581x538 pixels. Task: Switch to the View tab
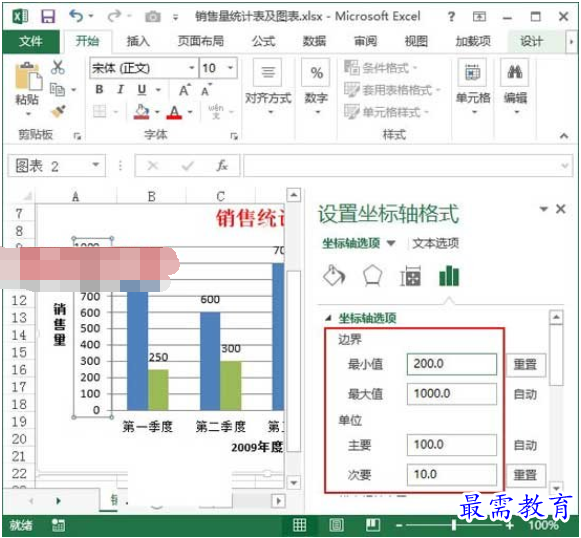coord(416,41)
